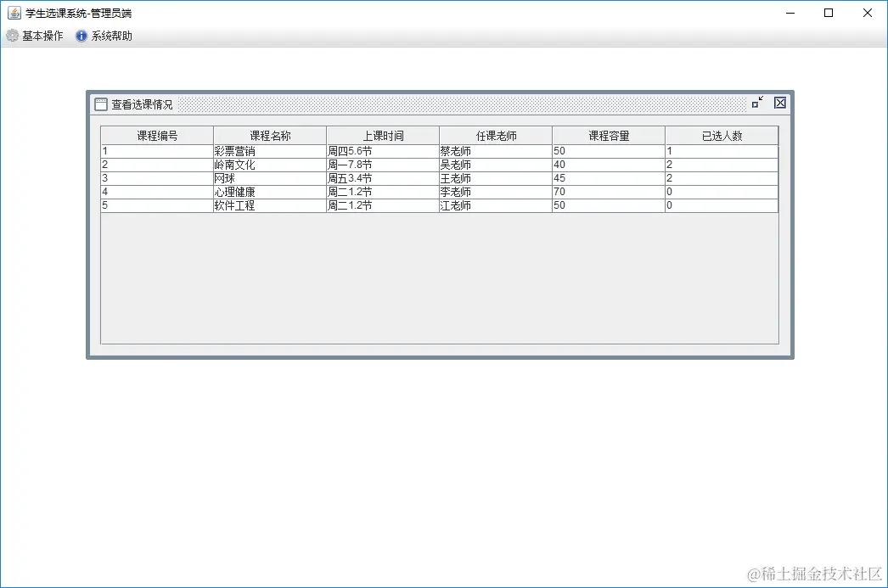Click course number 2 cell
The height and width of the screenshot is (588, 888).
tap(157, 165)
